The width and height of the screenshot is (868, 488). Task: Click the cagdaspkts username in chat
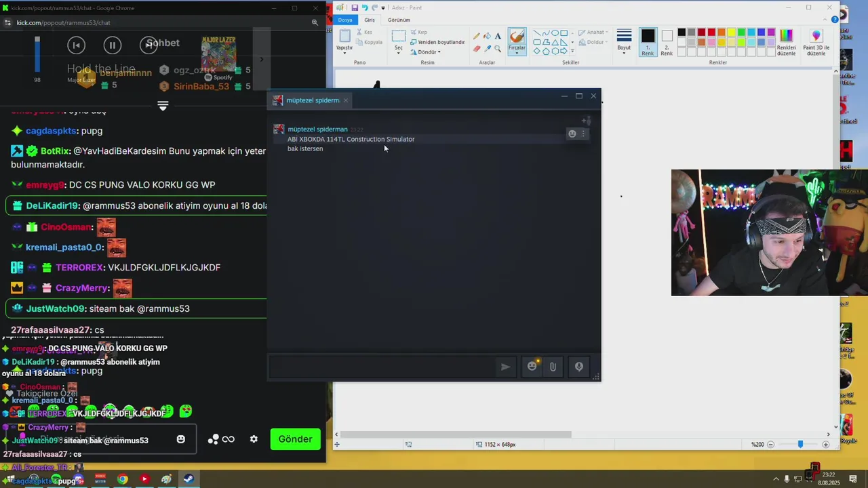(x=51, y=131)
